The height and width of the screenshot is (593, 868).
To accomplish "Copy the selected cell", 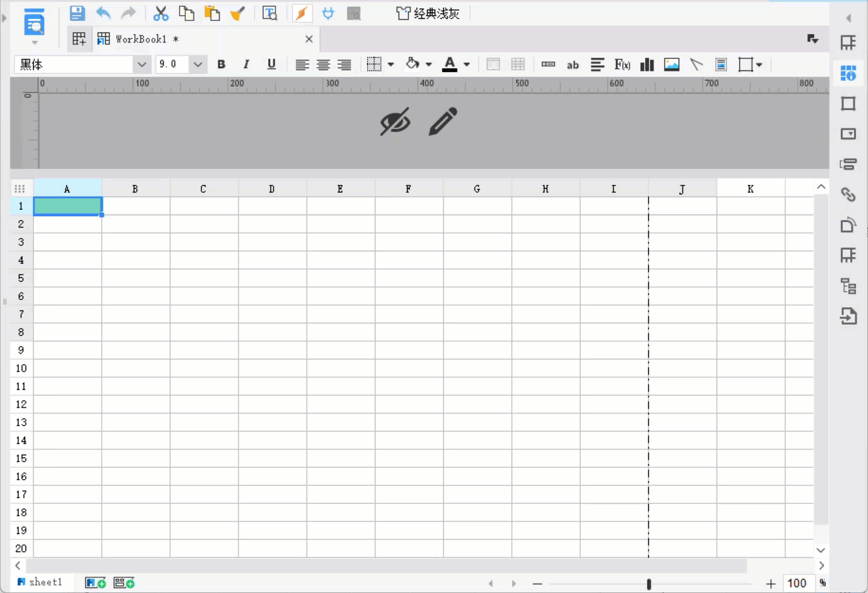I will (186, 13).
